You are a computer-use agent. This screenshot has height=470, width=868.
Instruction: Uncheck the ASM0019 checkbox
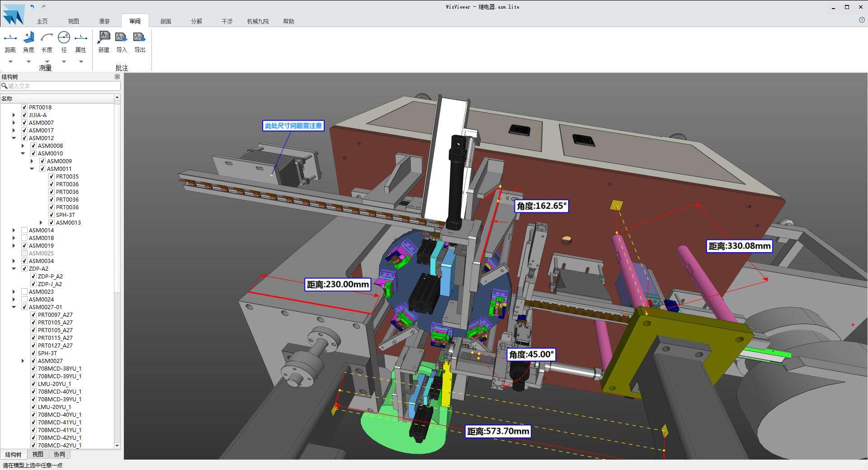pos(24,246)
